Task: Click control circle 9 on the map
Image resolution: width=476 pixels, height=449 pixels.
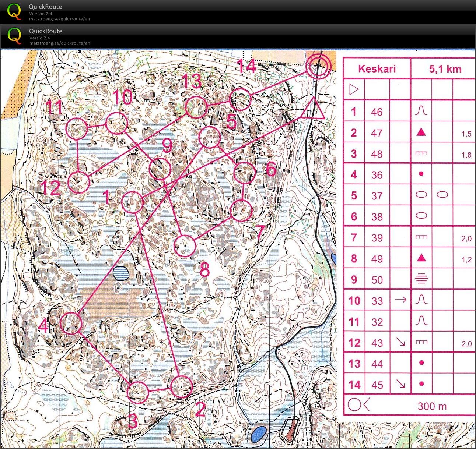Action: click(161, 169)
